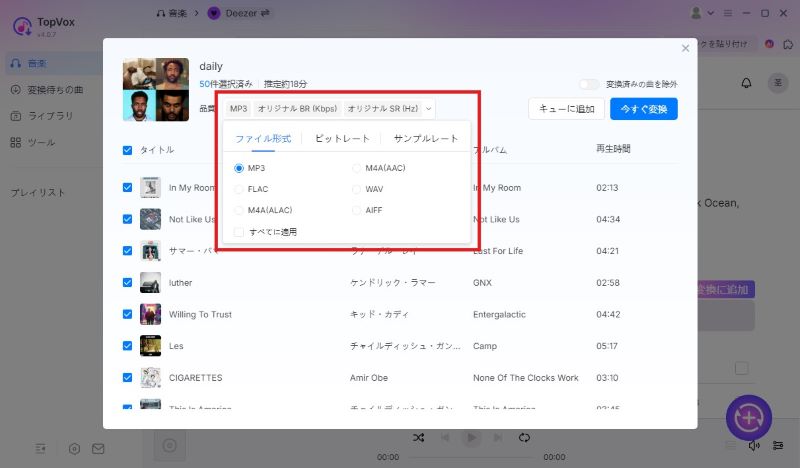The image size is (800, 468).
Task: Open the hamburger menu in title bar
Action: (728, 13)
